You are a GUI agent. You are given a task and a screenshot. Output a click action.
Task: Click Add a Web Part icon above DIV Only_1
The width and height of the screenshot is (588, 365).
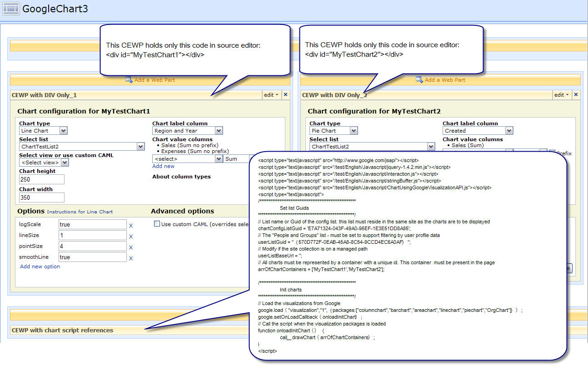point(129,80)
